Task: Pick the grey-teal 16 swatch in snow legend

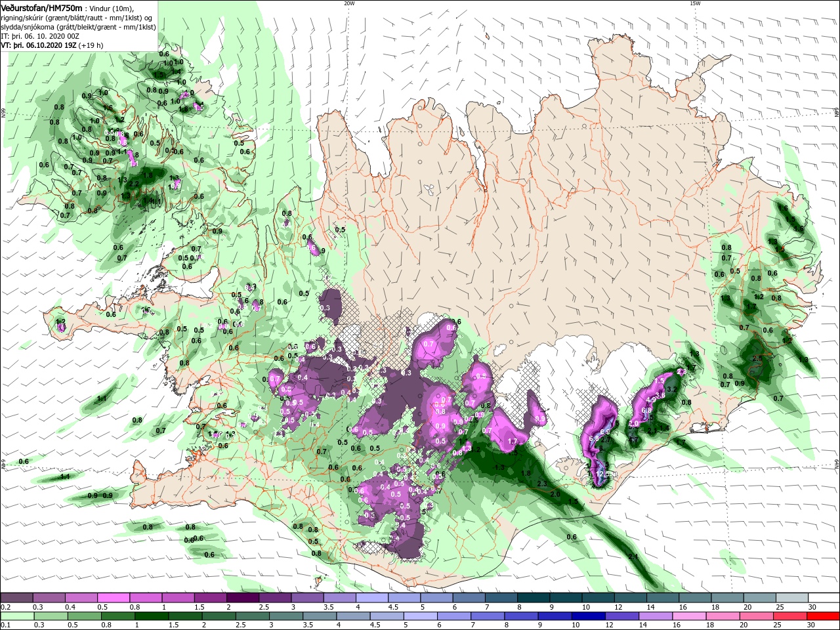Action: [x=696, y=598]
